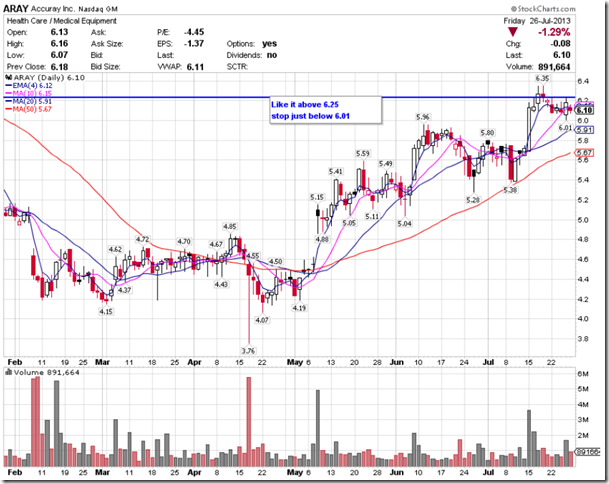Screen dimensions: 609x484
Task: Click the '4.07' low label
Action: [262, 320]
